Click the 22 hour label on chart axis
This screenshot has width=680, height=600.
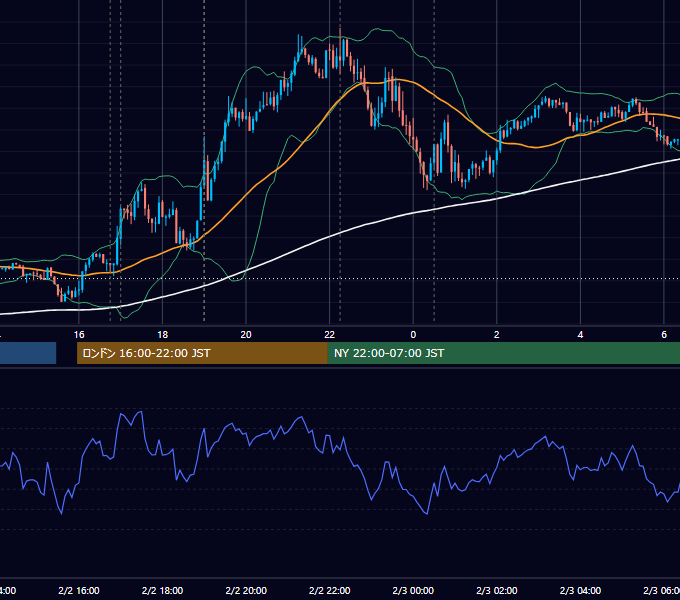coord(330,335)
